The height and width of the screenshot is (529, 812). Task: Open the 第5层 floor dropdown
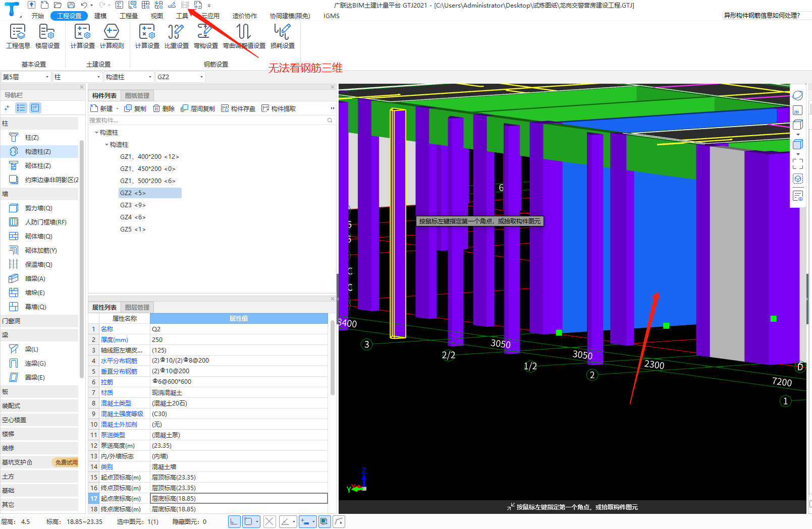pyautogui.click(x=26, y=77)
